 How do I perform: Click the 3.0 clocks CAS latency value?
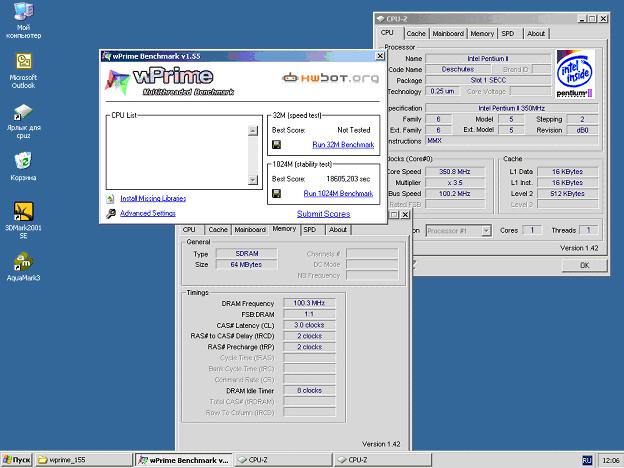309,325
